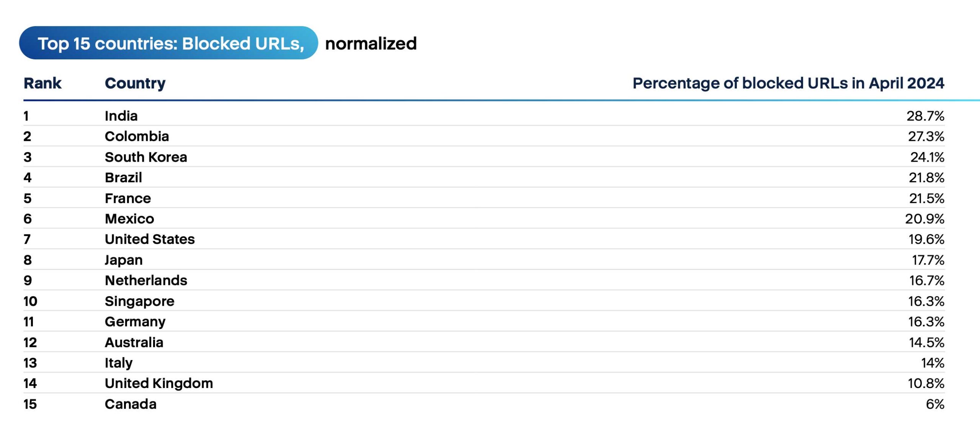Viewport: 980px width, 447px height.
Task: Click Singapore in the table
Action: (139, 301)
